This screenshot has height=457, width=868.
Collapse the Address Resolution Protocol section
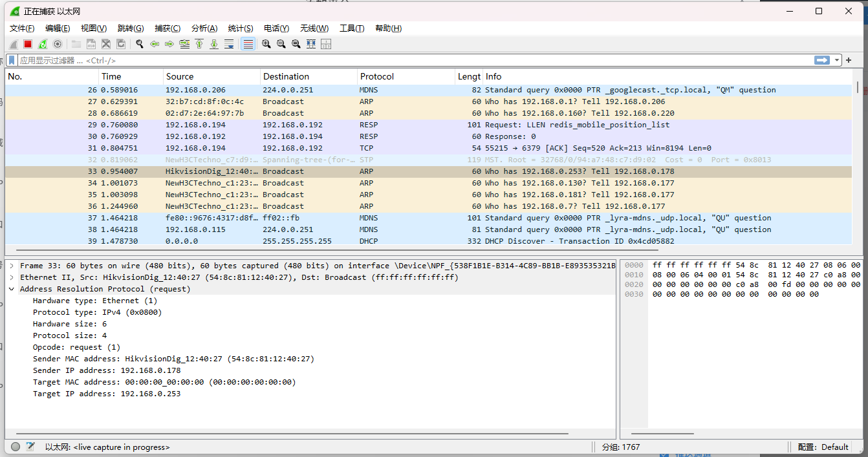pos(12,289)
